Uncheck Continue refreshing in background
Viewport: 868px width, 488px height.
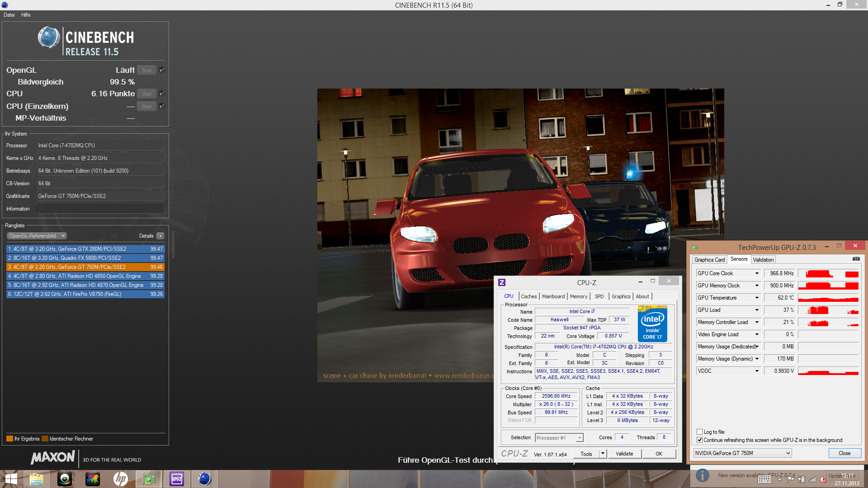(x=699, y=440)
